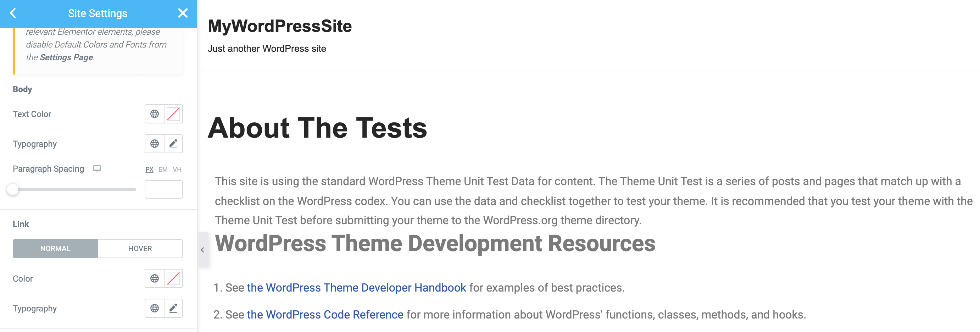Click the desktop icon beside Paragraph Spacing

(97, 168)
